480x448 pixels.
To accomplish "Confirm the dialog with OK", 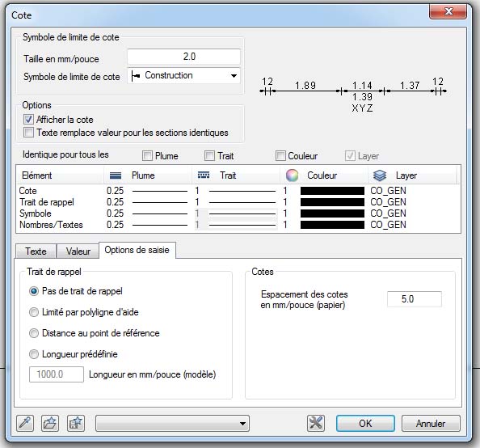I will (x=365, y=423).
